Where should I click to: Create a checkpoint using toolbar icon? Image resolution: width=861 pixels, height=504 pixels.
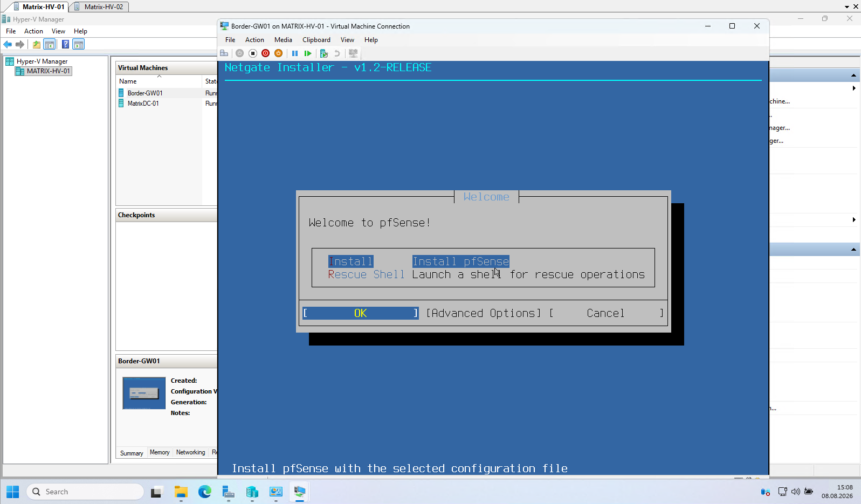click(x=324, y=53)
